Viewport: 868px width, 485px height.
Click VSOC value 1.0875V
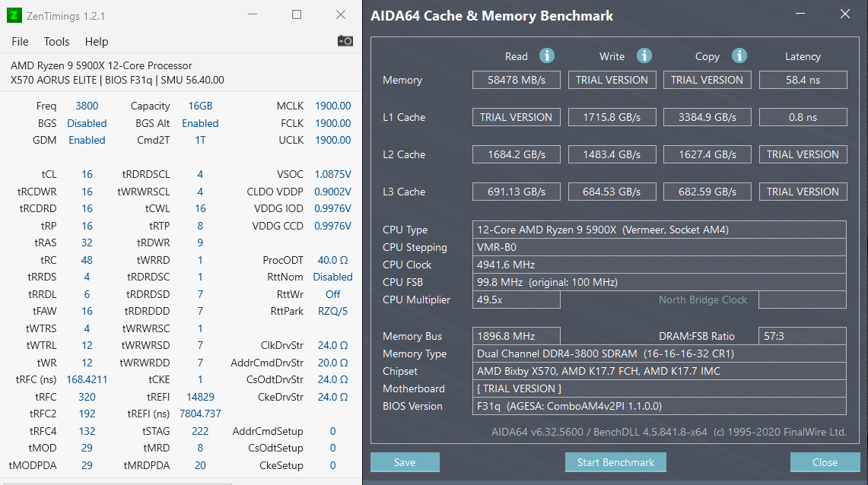coord(332,174)
